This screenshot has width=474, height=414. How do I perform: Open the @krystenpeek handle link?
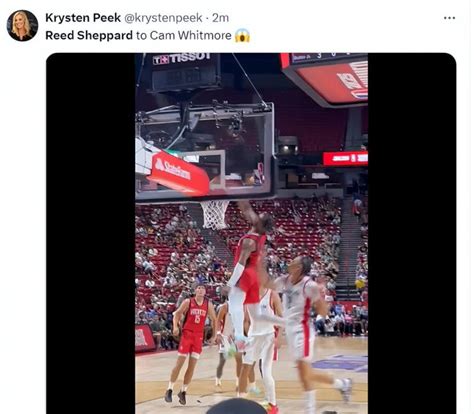tap(163, 18)
